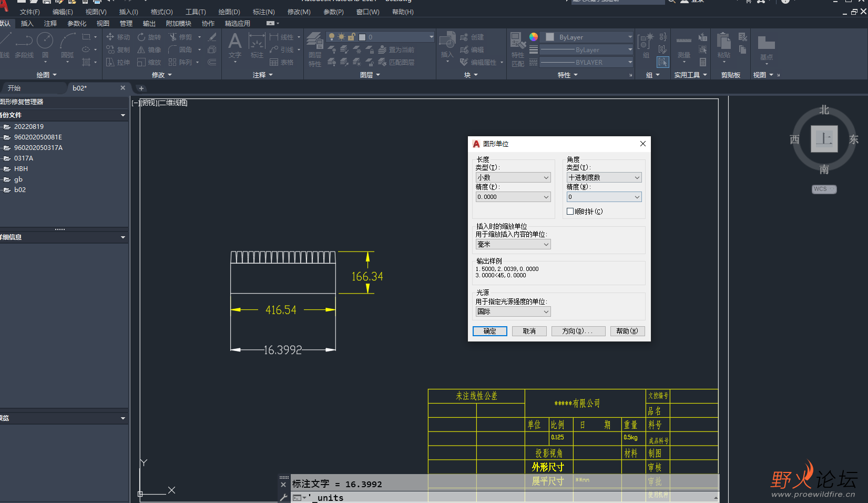The width and height of the screenshot is (868, 503).
Task: Click the ByLayer gray color swatch
Action: pyautogui.click(x=550, y=37)
